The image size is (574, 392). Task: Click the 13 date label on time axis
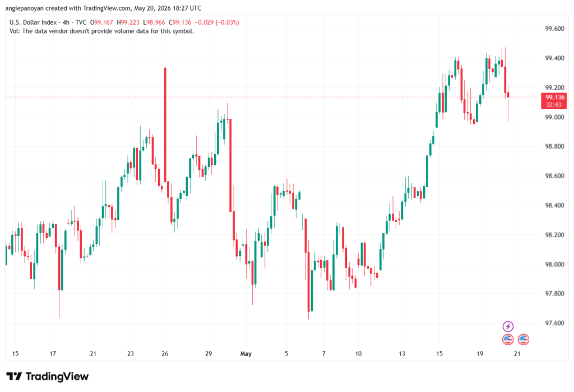click(x=402, y=353)
